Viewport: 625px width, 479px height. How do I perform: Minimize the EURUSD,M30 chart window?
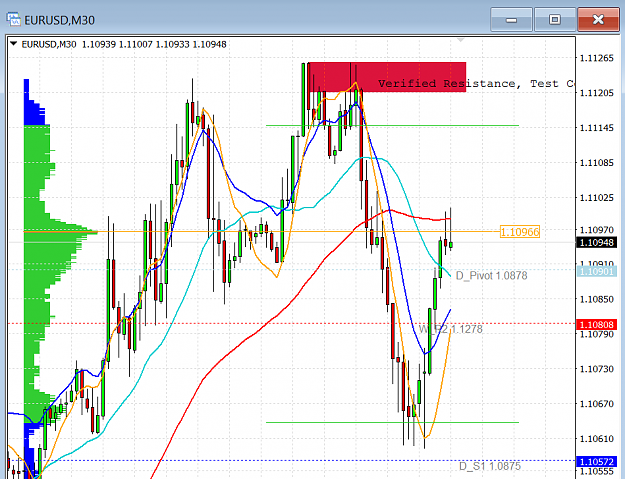511,20
